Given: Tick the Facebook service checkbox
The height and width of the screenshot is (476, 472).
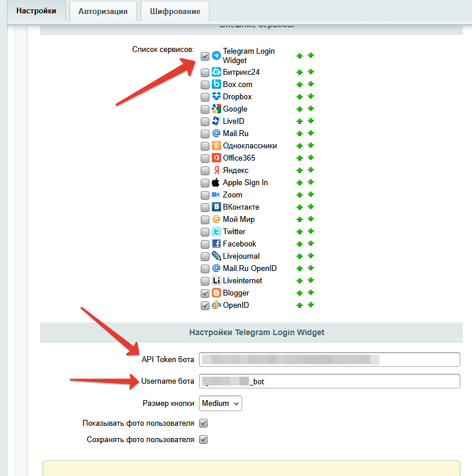Looking at the screenshot, I should (205, 244).
